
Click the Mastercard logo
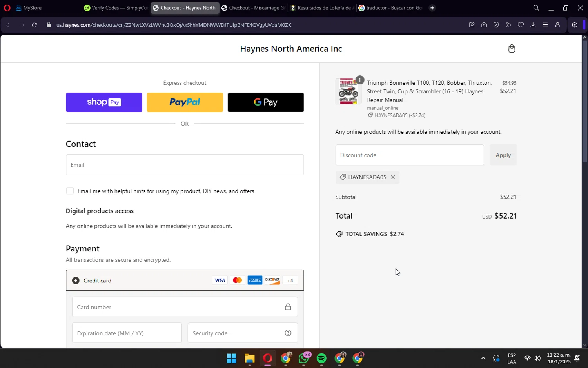238,280
